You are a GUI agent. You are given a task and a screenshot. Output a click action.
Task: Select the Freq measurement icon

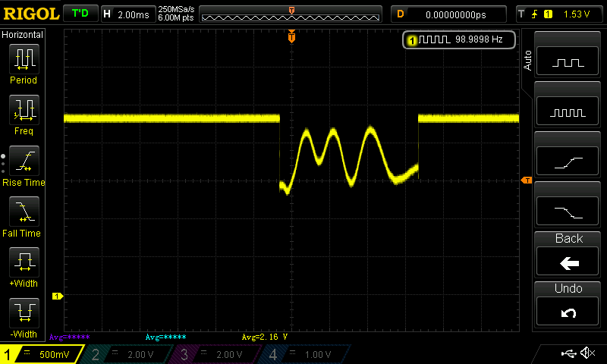(x=24, y=109)
